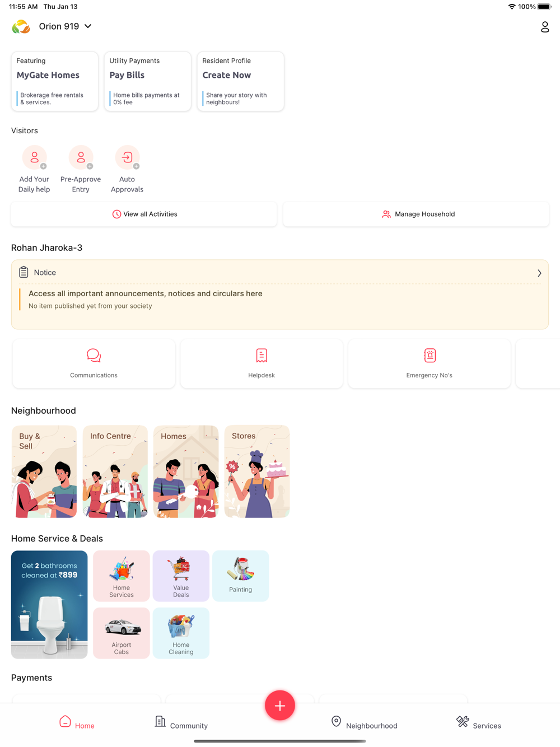The height and width of the screenshot is (747, 560).
Task: Switch to the Community tab
Action: coord(181,723)
